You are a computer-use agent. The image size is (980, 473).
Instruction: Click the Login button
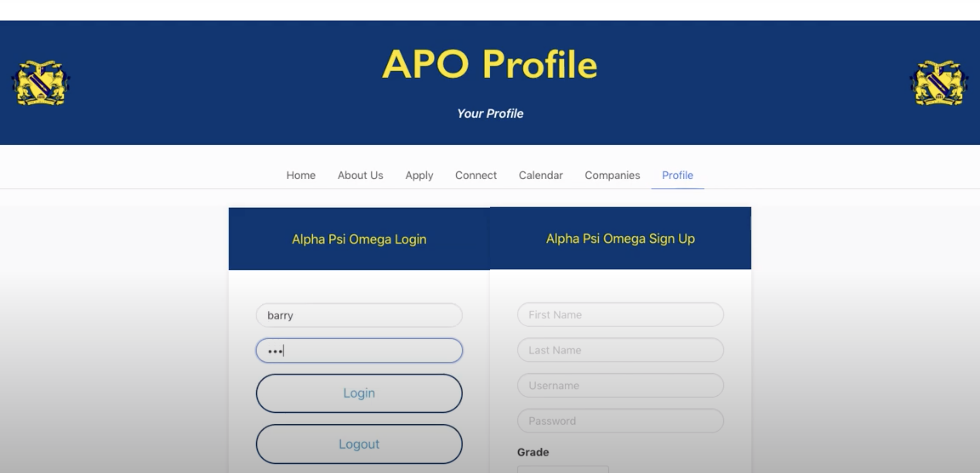[x=360, y=393]
